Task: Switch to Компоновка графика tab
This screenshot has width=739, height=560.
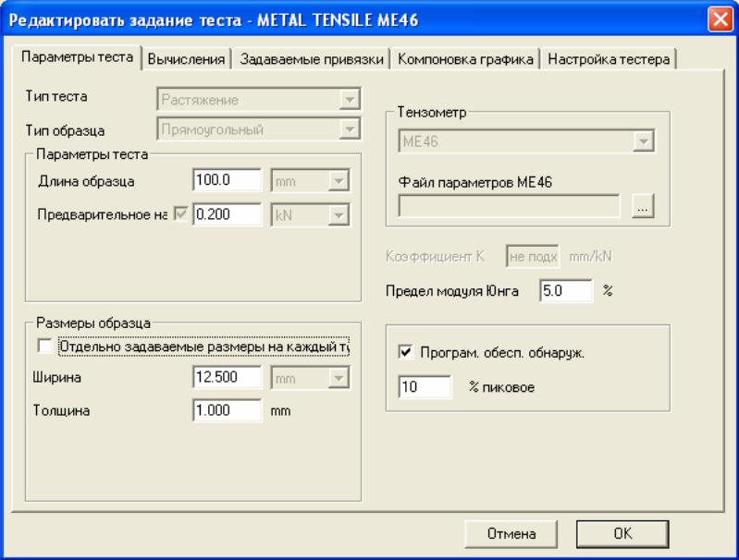Action: click(465, 59)
